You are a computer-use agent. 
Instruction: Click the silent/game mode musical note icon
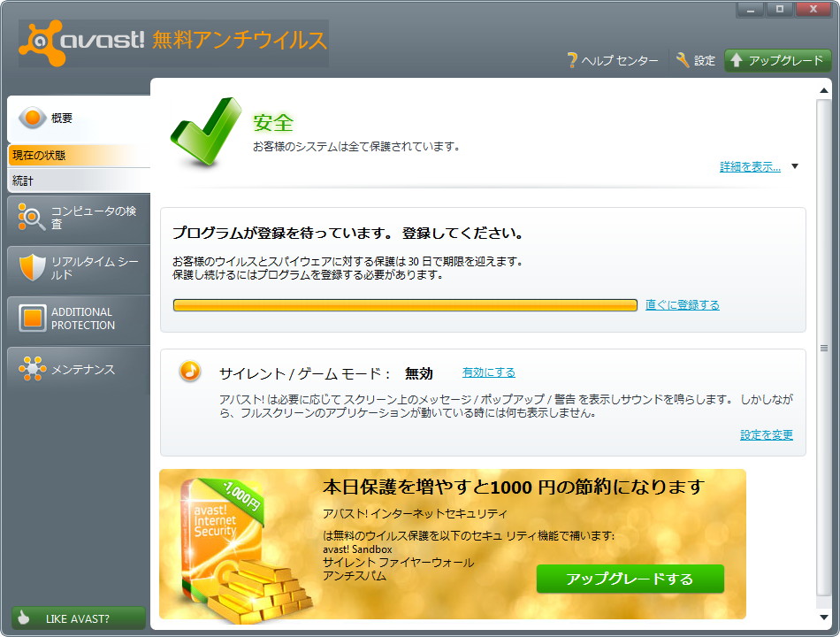(188, 372)
